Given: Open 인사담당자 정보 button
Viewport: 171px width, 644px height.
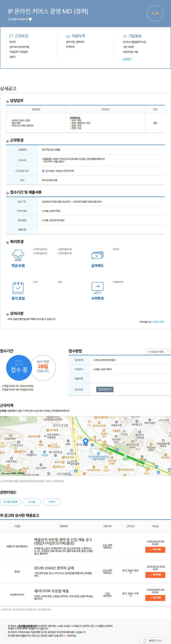Looking at the screenshot, I should (x=158, y=352).
